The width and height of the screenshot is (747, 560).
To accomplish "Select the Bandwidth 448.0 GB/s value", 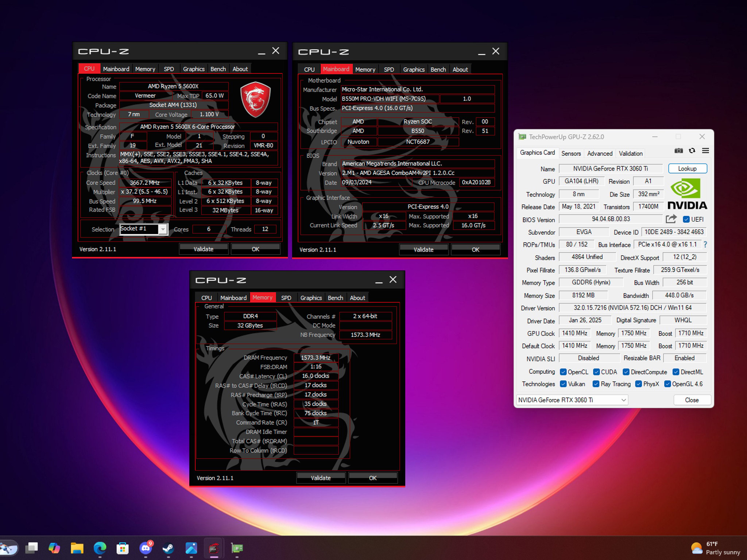I will click(x=679, y=295).
